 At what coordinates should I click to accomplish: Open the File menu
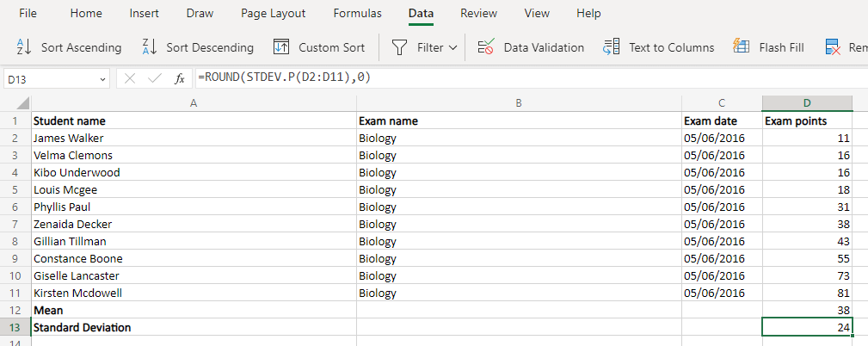(28, 14)
